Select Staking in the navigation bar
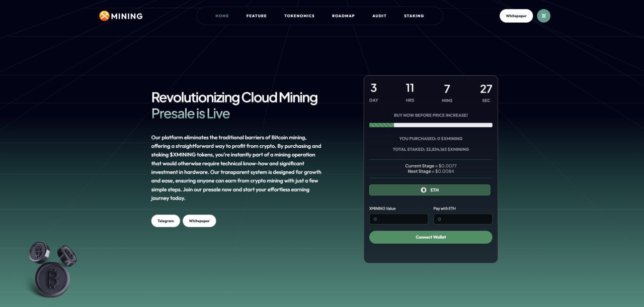This screenshot has width=644, height=307. (x=414, y=16)
